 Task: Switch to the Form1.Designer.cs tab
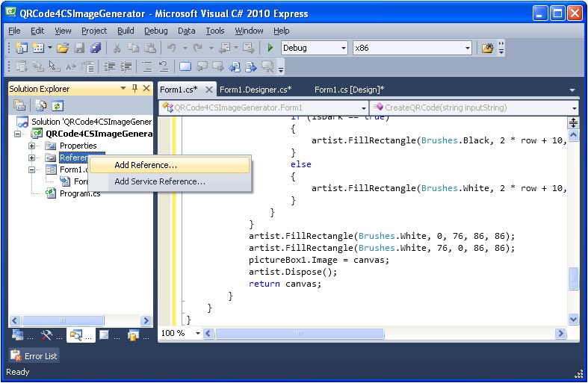[x=255, y=90]
